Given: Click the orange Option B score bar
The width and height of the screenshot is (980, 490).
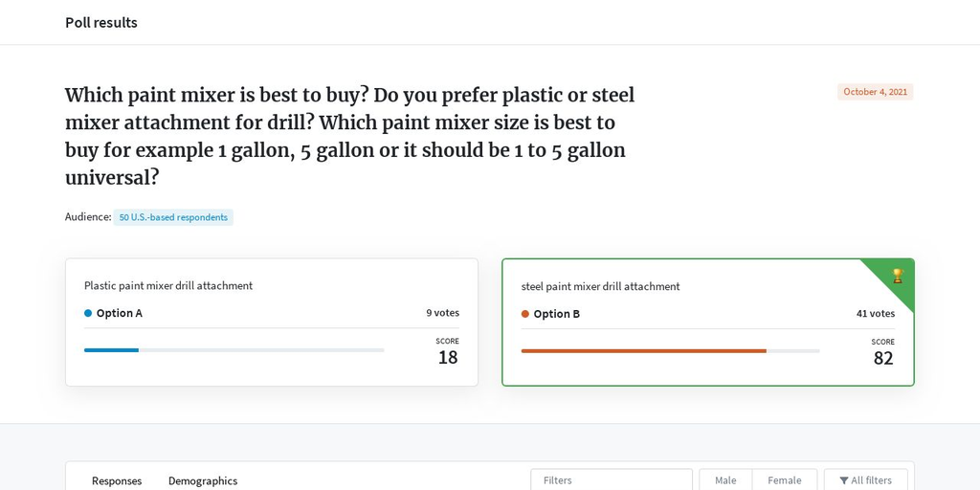Looking at the screenshot, I should coord(644,351).
